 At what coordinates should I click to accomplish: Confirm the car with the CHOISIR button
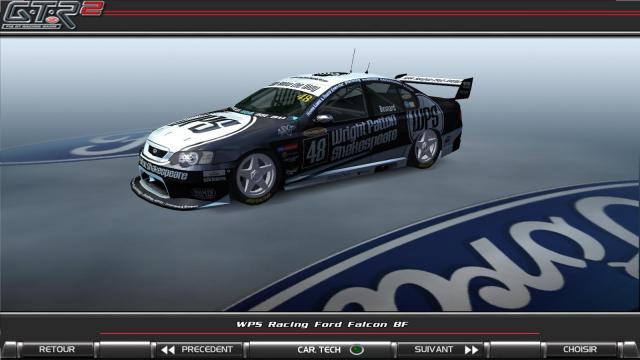tap(580, 349)
